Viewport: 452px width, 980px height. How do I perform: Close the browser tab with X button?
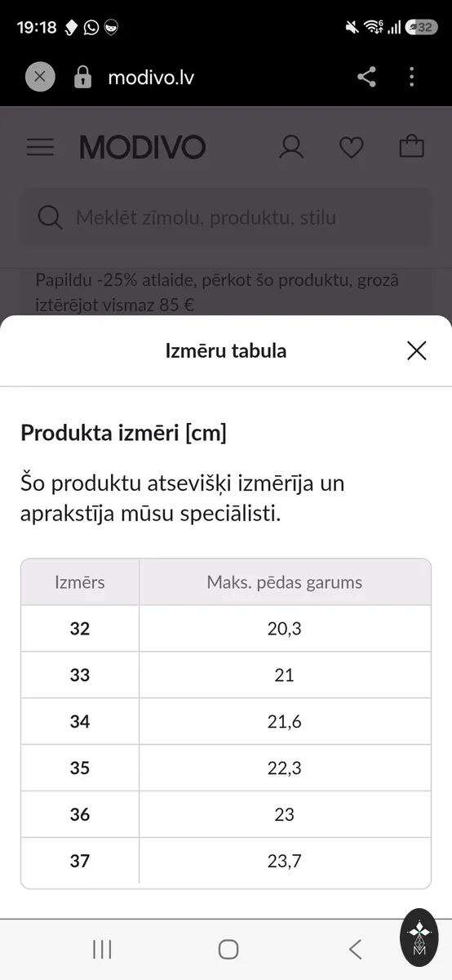click(x=40, y=78)
